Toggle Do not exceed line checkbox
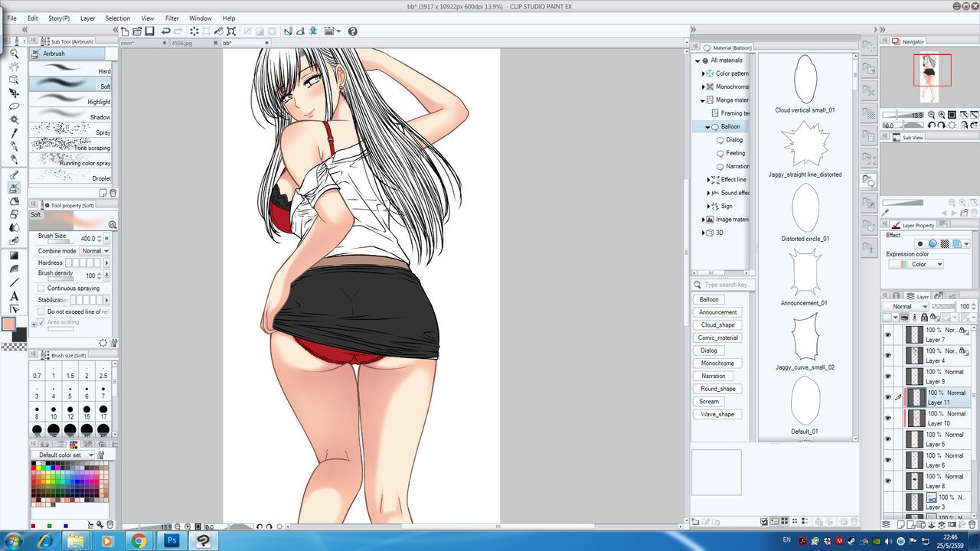The height and width of the screenshot is (551, 980). 41,311
